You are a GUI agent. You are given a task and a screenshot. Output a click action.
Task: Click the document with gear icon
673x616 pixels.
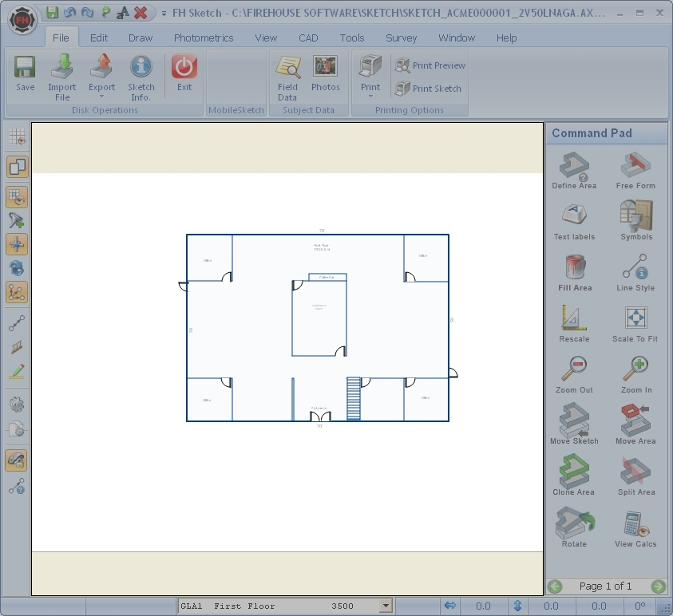pyautogui.click(x=17, y=428)
